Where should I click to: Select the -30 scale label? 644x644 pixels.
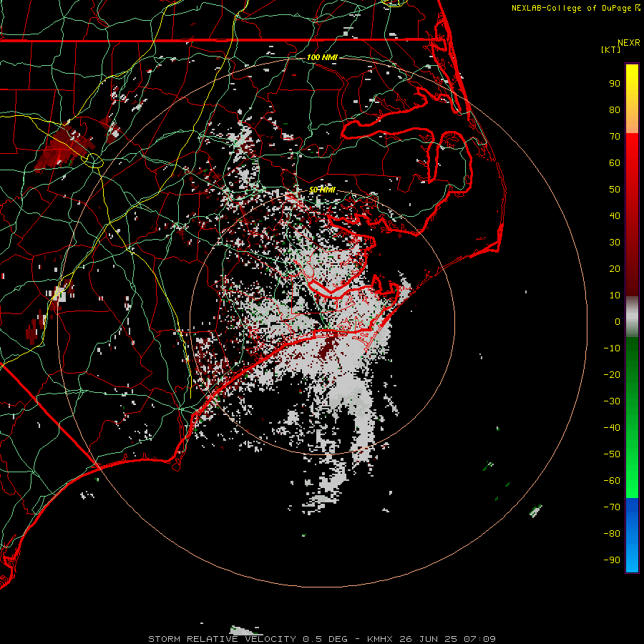(612, 401)
